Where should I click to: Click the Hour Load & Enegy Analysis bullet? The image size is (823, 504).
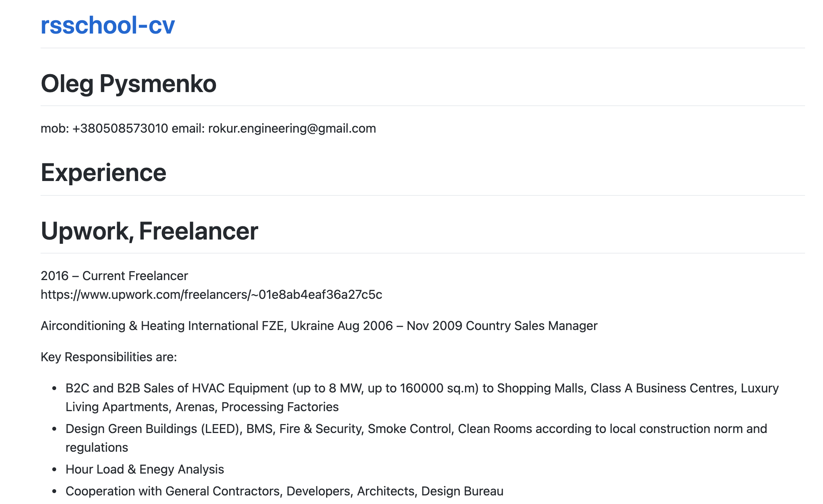pos(145,469)
